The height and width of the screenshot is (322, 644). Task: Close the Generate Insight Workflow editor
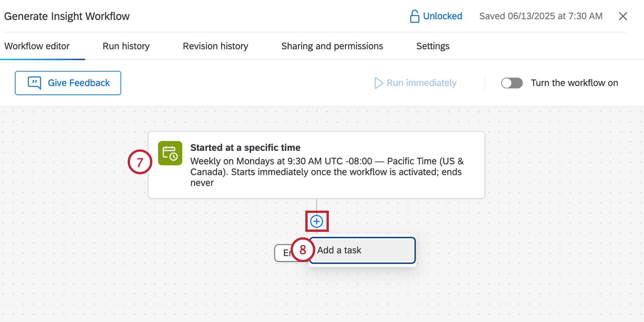(623, 16)
